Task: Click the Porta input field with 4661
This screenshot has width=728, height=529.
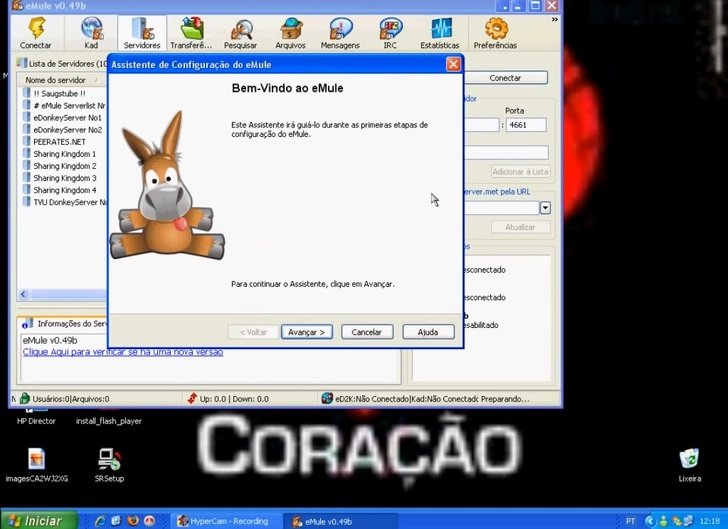Action: click(526, 125)
